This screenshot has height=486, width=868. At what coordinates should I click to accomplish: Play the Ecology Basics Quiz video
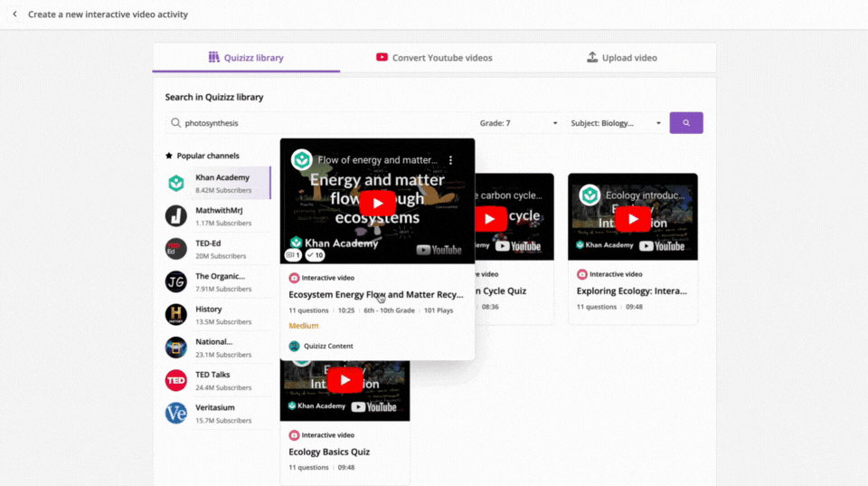[x=344, y=380]
